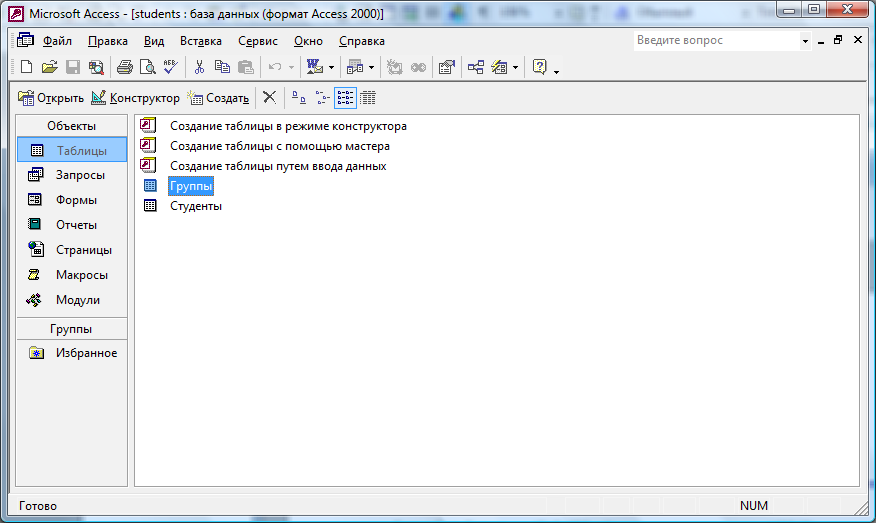876x523 pixels.
Task: Expand the Office Links dropdown arrow
Action: pyautogui.click(x=331, y=68)
